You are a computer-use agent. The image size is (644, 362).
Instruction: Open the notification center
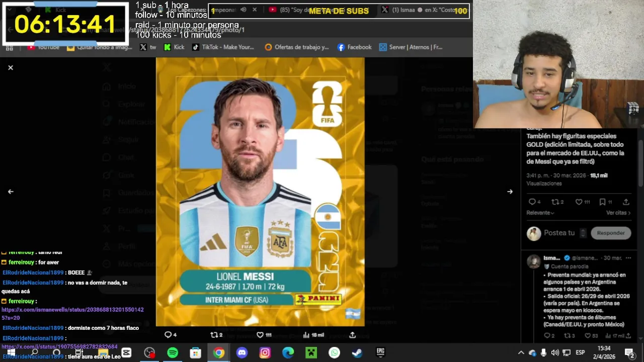coord(629,353)
